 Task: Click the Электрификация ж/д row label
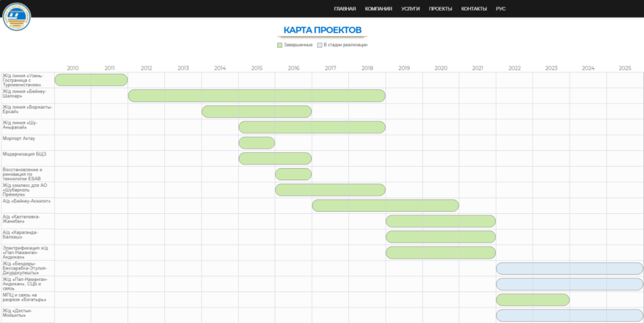(25, 253)
